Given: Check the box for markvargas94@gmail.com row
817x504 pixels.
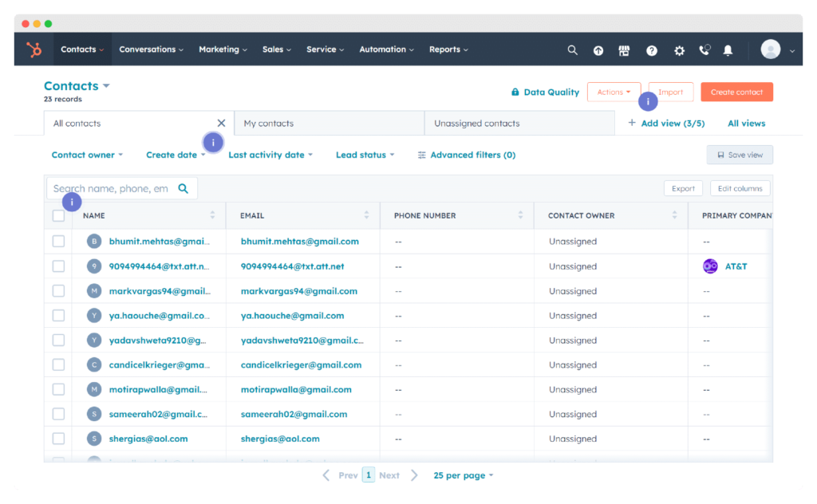Looking at the screenshot, I should coord(58,291).
